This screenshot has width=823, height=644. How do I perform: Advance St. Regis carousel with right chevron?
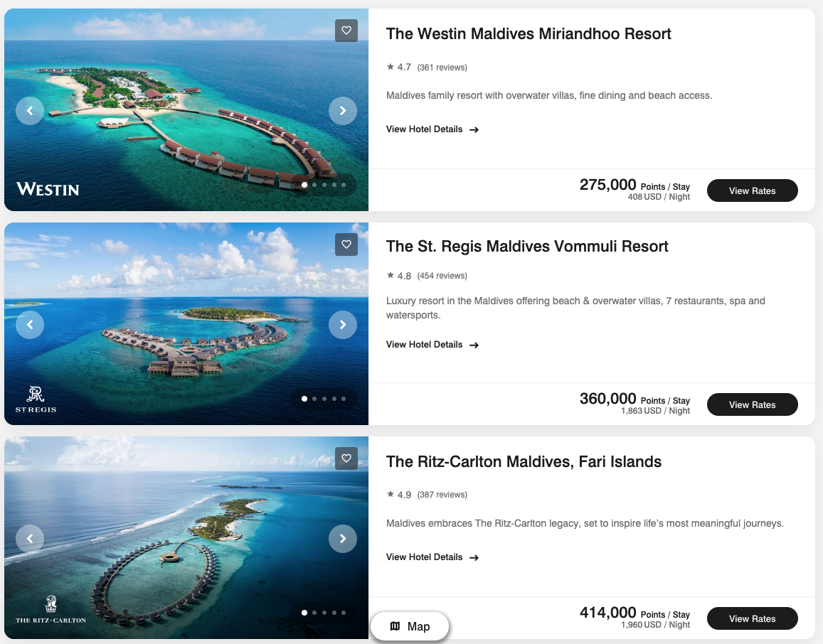(x=343, y=325)
